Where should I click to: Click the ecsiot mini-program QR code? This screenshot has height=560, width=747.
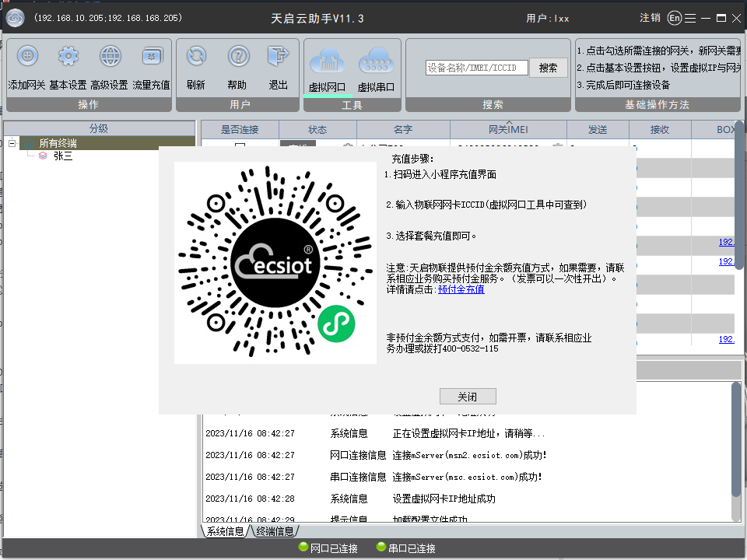(x=275, y=263)
